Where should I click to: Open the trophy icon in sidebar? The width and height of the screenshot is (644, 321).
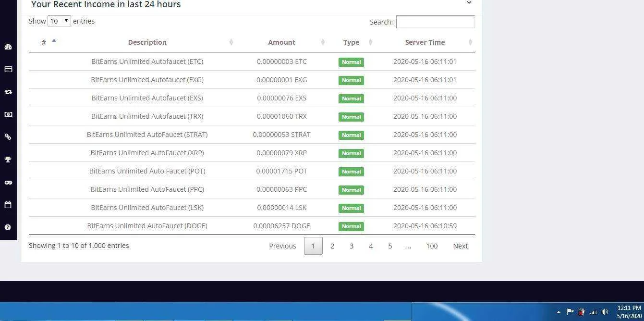point(8,160)
